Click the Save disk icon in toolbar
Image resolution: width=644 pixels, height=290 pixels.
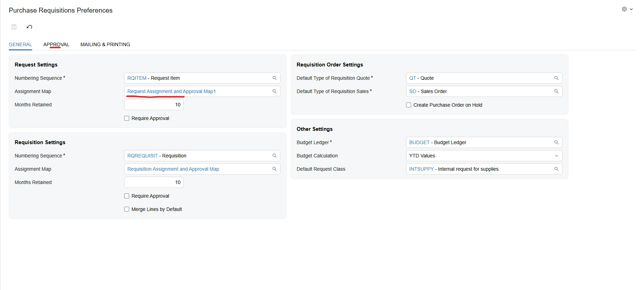click(14, 27)
